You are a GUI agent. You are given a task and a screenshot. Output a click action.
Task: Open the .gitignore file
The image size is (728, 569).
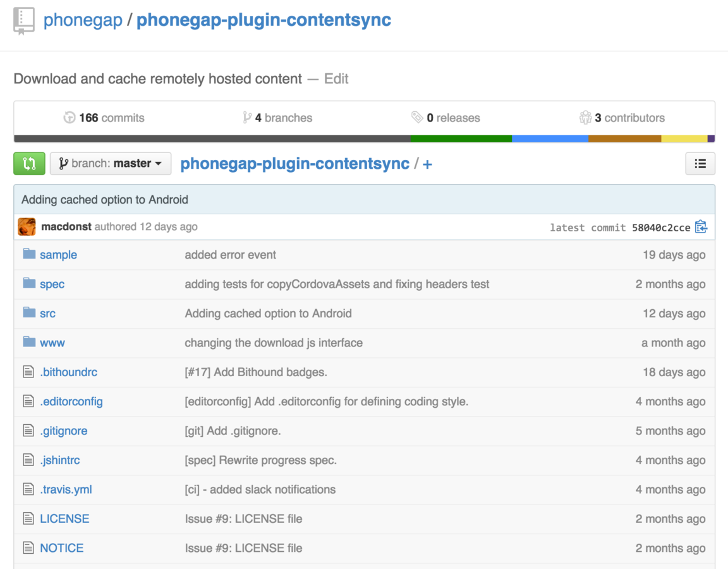64,430
